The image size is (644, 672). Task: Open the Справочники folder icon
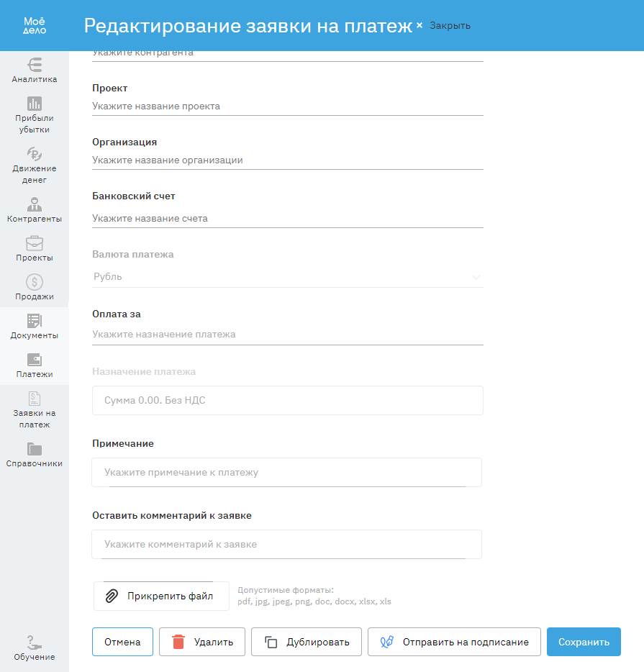35,449
